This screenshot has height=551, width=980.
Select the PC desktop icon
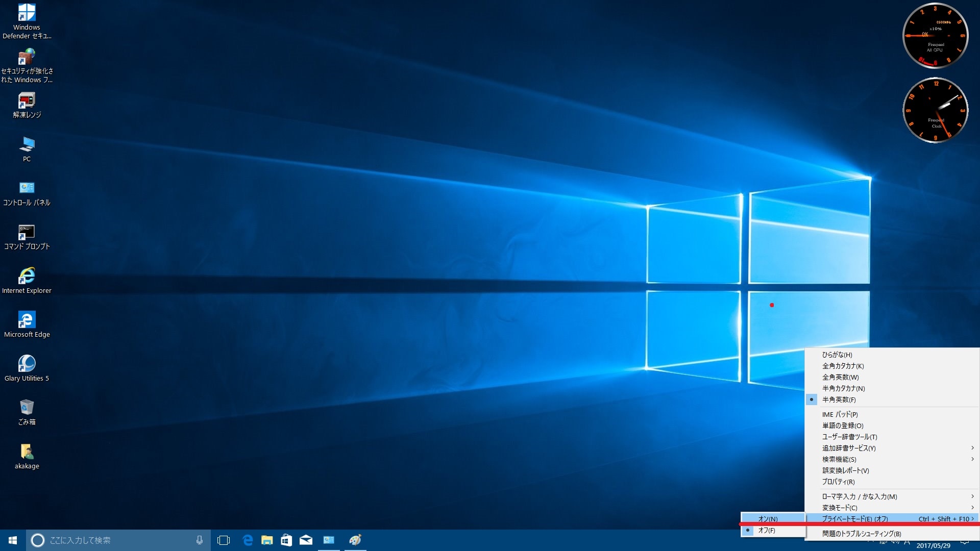click(x=27, y=149)
